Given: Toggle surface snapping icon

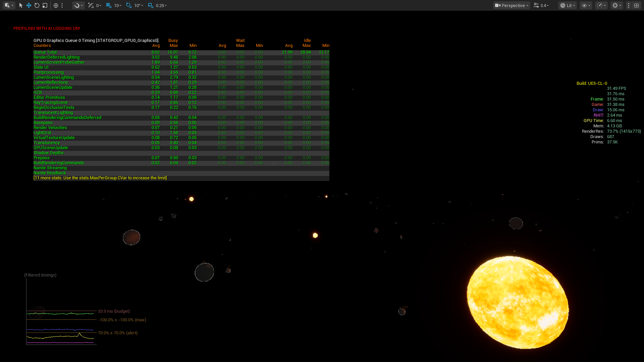Looking at the screenshot, I should tap(91, 5).
